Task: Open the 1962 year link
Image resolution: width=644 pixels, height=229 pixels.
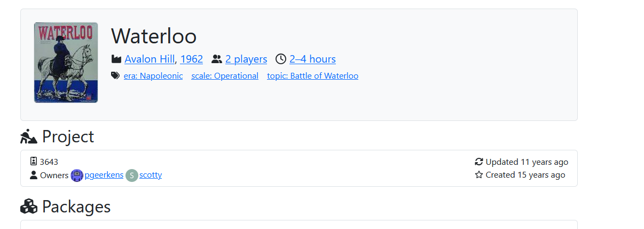Action: point(192,59)
